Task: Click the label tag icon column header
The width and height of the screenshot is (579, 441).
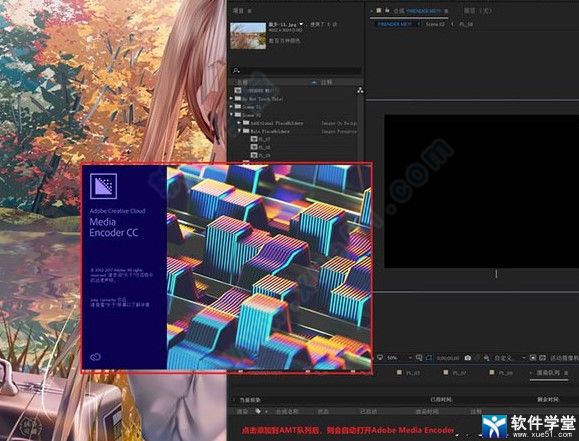Action: 258,411
